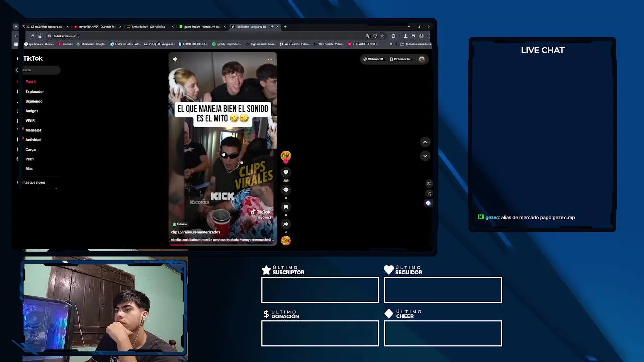Click the Obtener la app button
This screenshot has height=362, width=644.
point(401,59)
